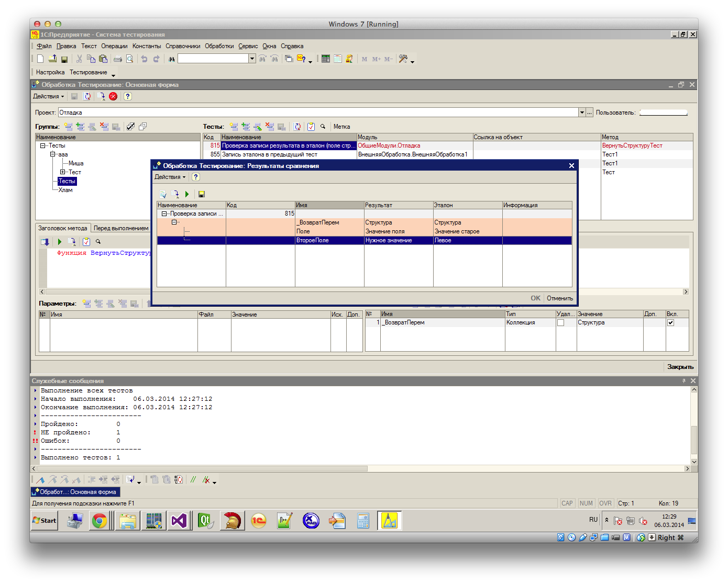The height and width of the screenshot is (584, 728).
Task: Click the Undo arrow icon
Action: coord(144,59)
